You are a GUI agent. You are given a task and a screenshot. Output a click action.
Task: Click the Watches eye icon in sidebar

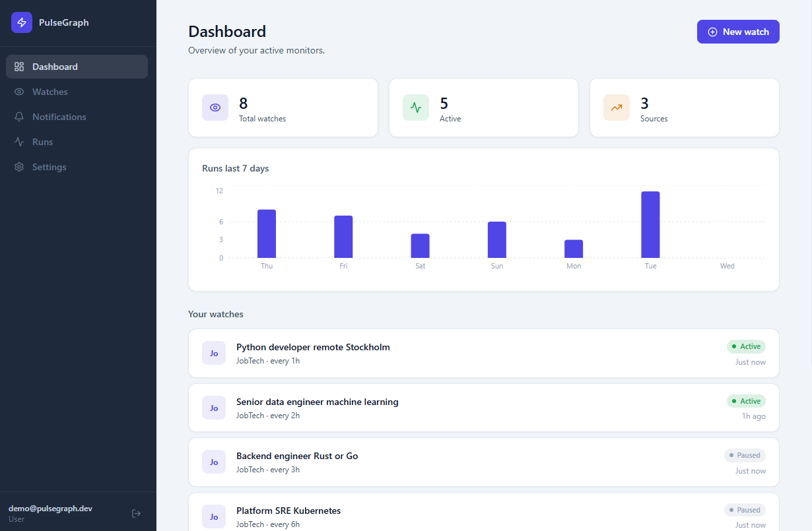19,92
